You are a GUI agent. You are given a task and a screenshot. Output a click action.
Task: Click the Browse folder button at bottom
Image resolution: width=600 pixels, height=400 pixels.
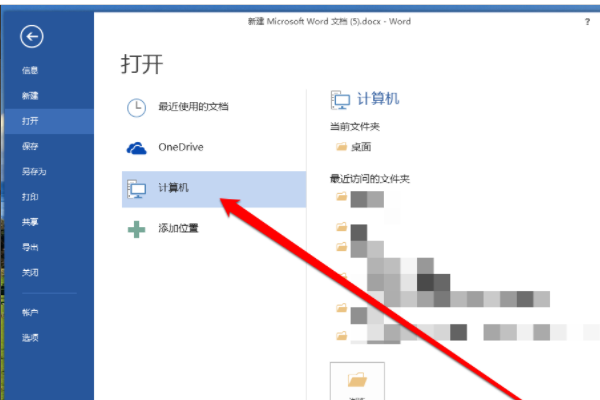click(x=357, y=381)
